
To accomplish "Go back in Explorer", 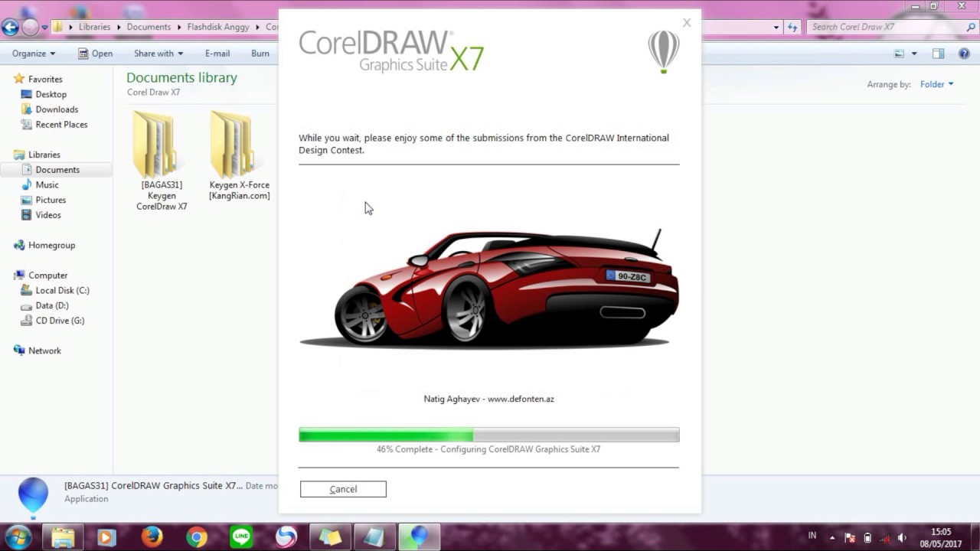I will click(10, 28).
